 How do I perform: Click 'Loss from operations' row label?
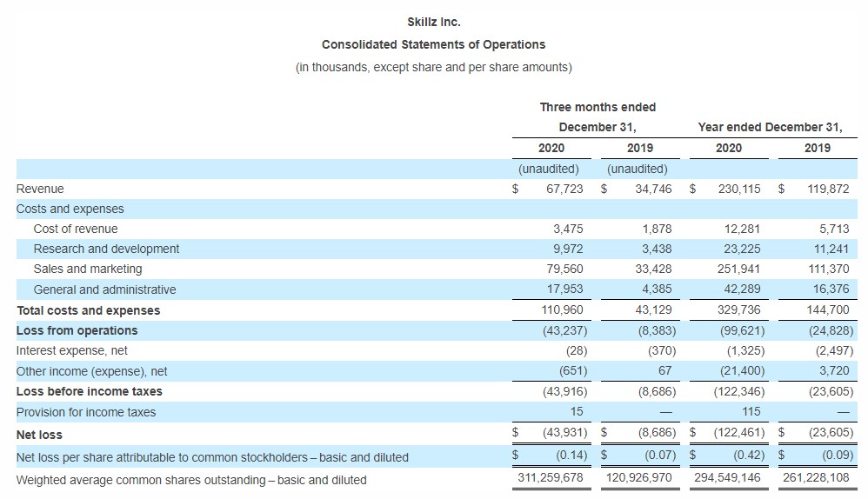pyautogui.click(x=77, y=331)
